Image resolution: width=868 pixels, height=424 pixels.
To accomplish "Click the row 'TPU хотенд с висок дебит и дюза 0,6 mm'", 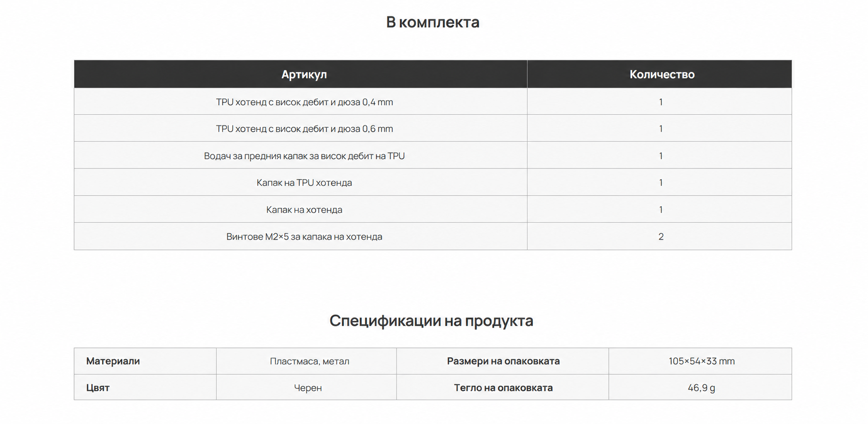I will [x=433, y=128].
